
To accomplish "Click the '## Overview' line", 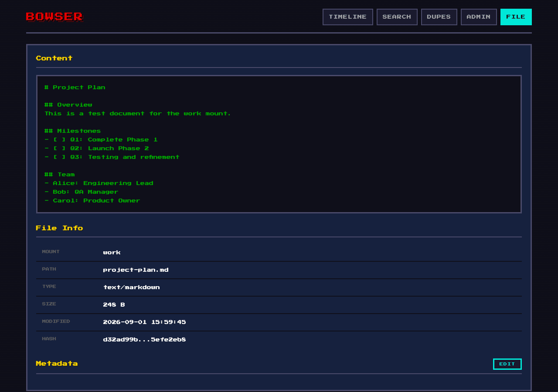I will (68, 105).
